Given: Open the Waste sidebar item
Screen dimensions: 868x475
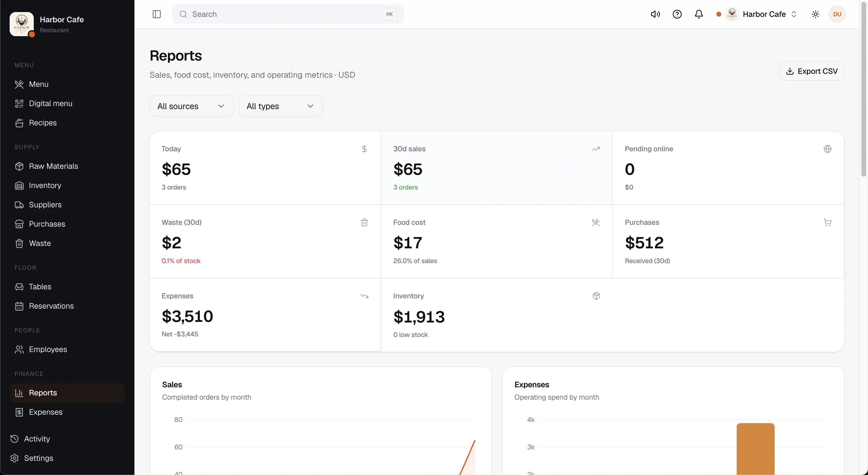Looking at the screenshot, I should [x=67, y=243].
